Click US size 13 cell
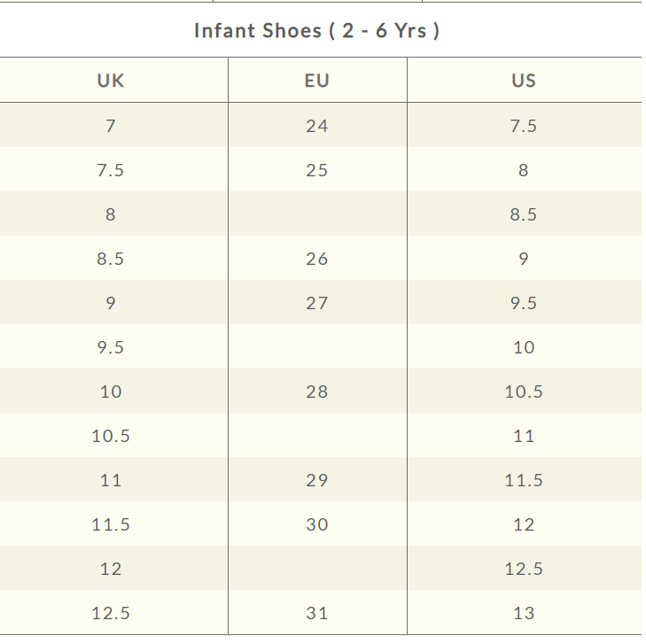 523,613
